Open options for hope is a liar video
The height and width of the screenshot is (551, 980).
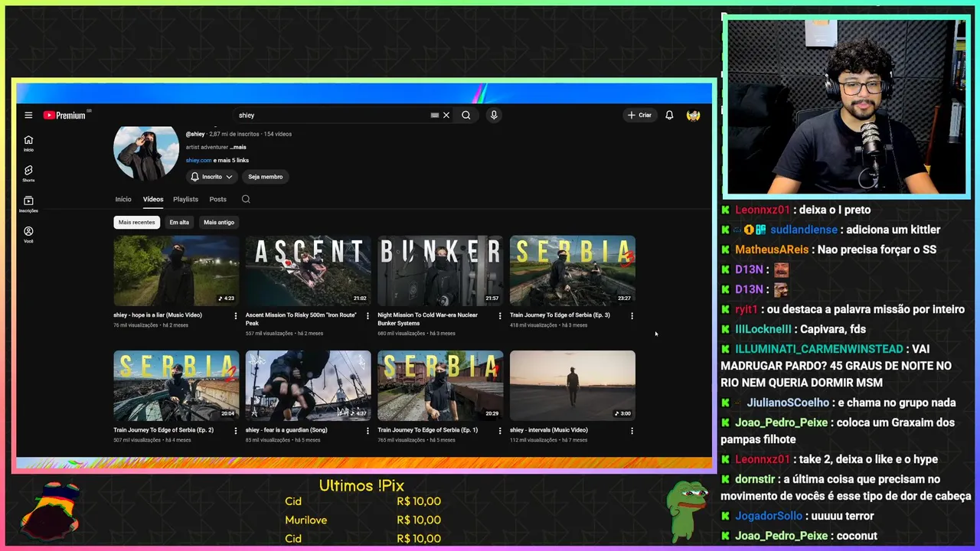click(x=236, y=315)
